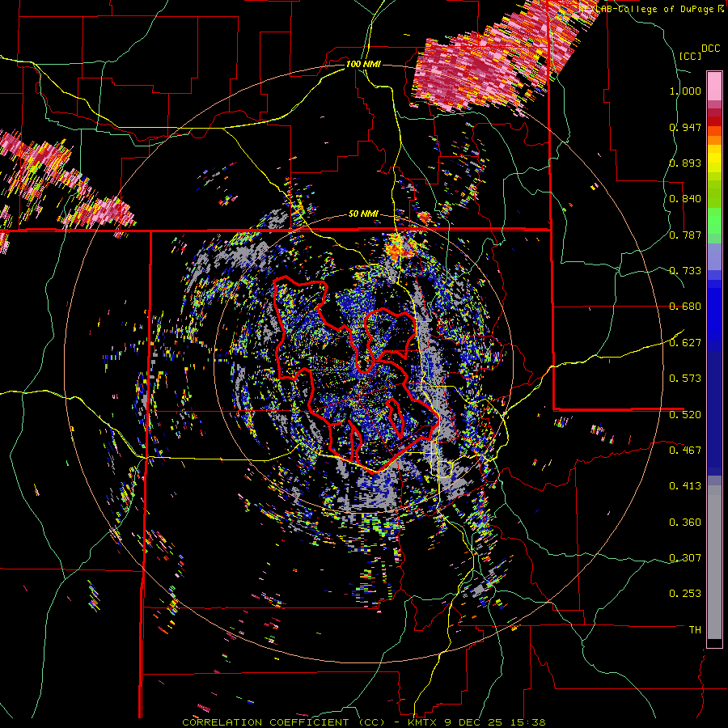
Task: Click the "100 NMI" range ring label
Action: point(363,64)
